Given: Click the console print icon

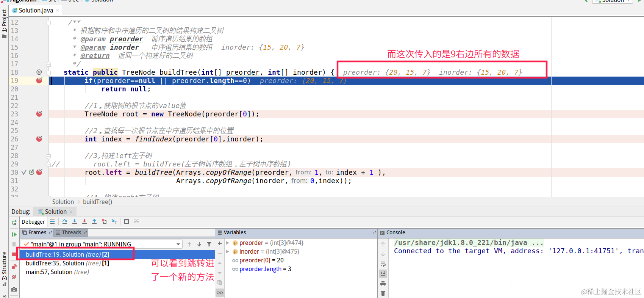Looking at the screenshot, I should (x=383, y=284).
